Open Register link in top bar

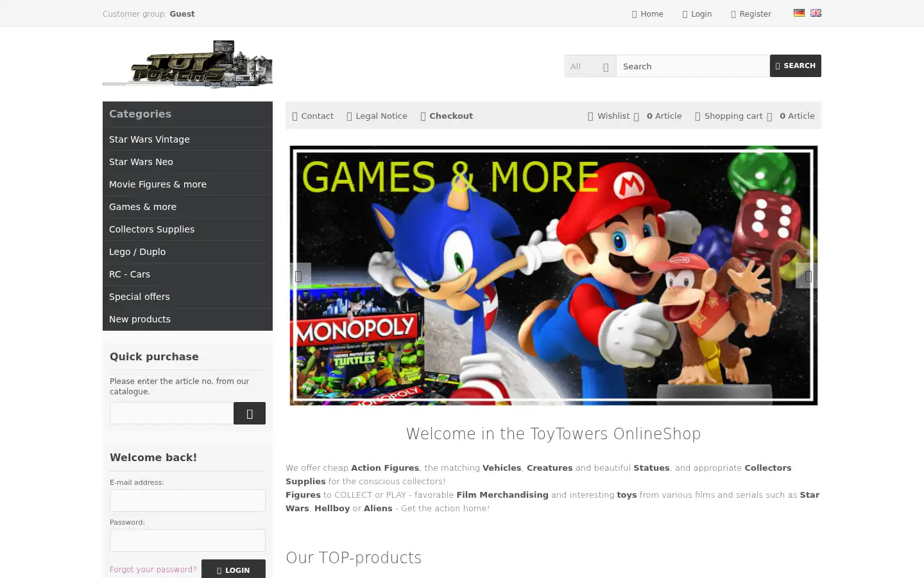click(751, 14)
